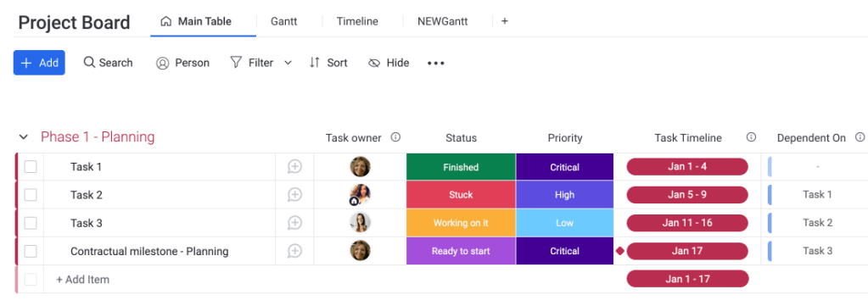Change the Working on it status
868x306 pixels.
tap(461, 223)
